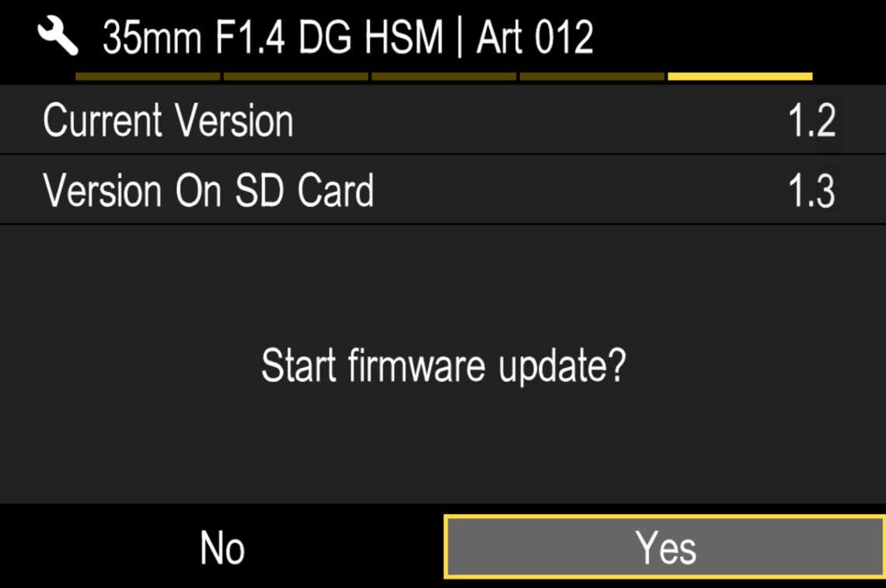Click the 35mm focal length in title
The width and height of the screenshot is (886, 588).
[x=152, y=37]
